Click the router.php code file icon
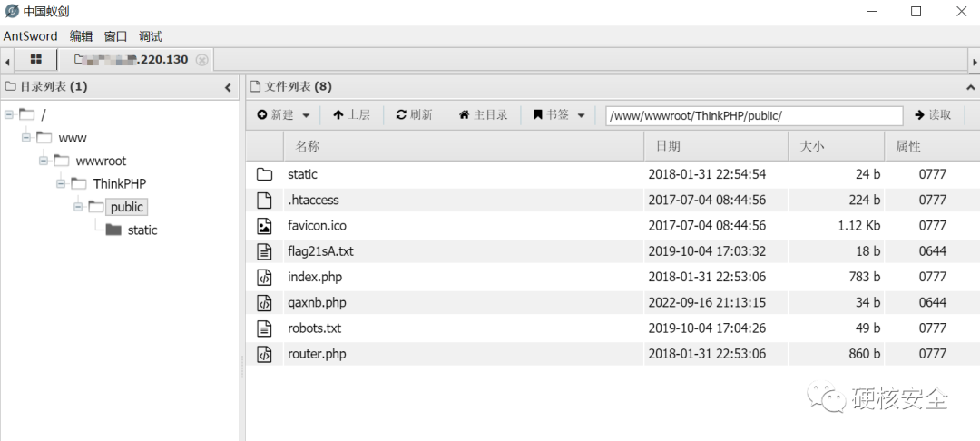The width and height of the screenshot is (980, 441). (265, 354)
